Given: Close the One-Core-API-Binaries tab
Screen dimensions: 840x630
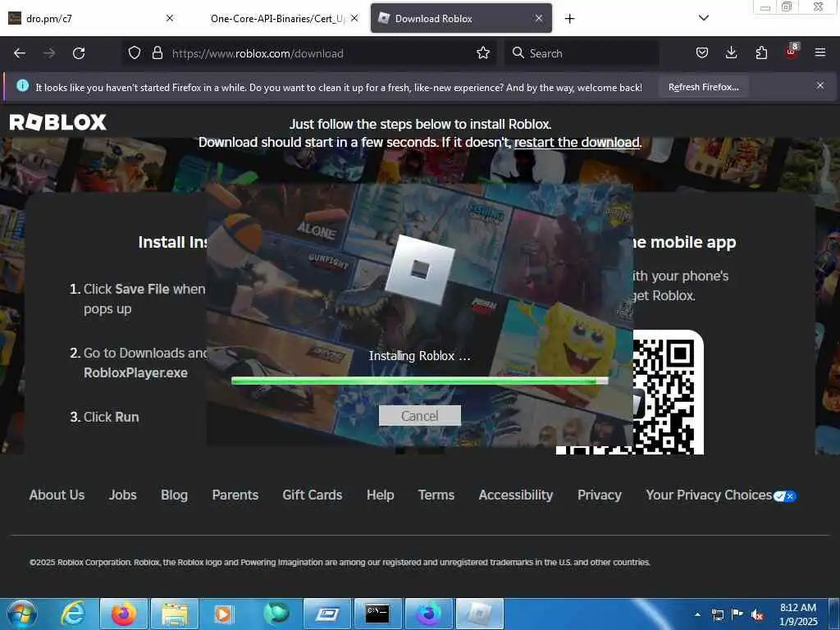Looking at the screenshot, I should click(354, 19).
